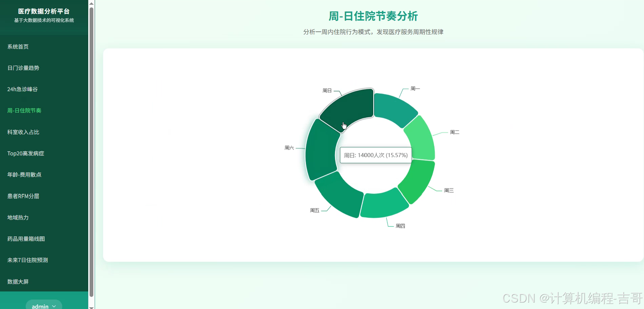Image resolution: width=644 pixels, height=309 pixels.
Task: Click the sidebar scrollbar up arrow
Action: coord(91,3)
